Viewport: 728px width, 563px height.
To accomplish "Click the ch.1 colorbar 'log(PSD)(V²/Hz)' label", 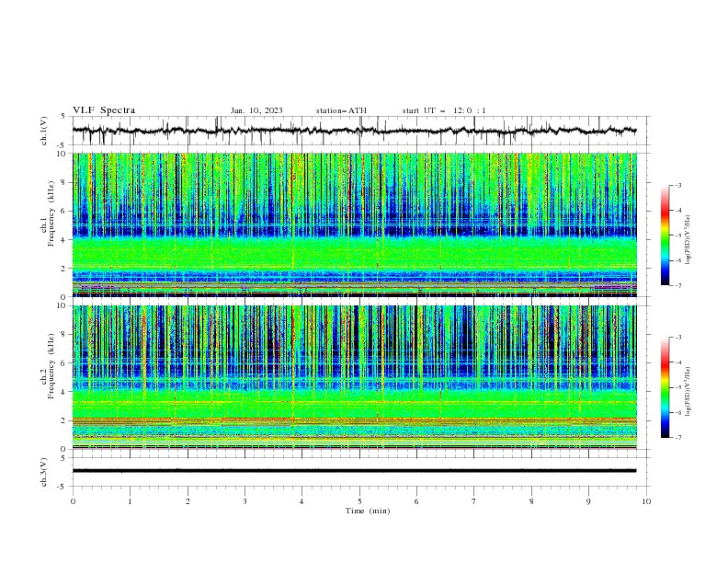I will 688,240.
